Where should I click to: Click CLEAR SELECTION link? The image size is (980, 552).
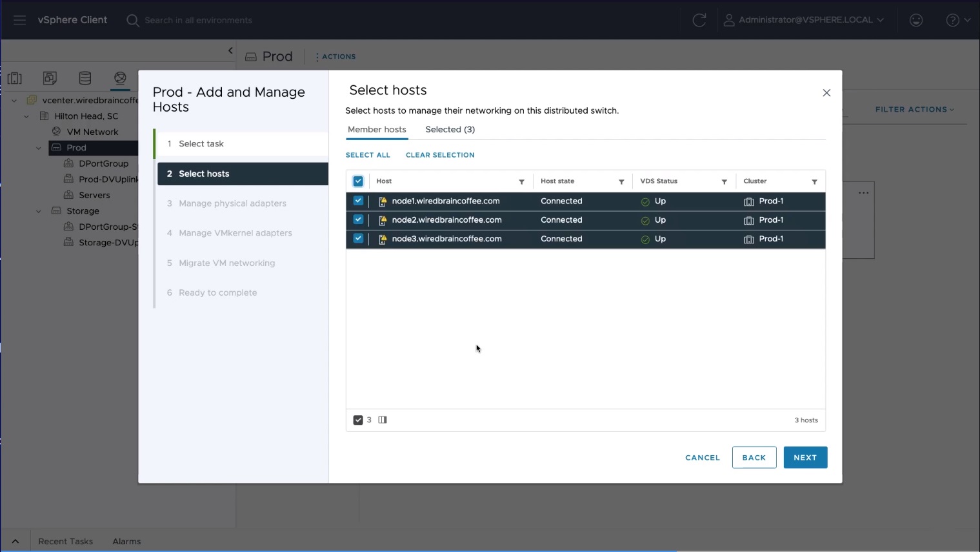[x=439, y=155]
